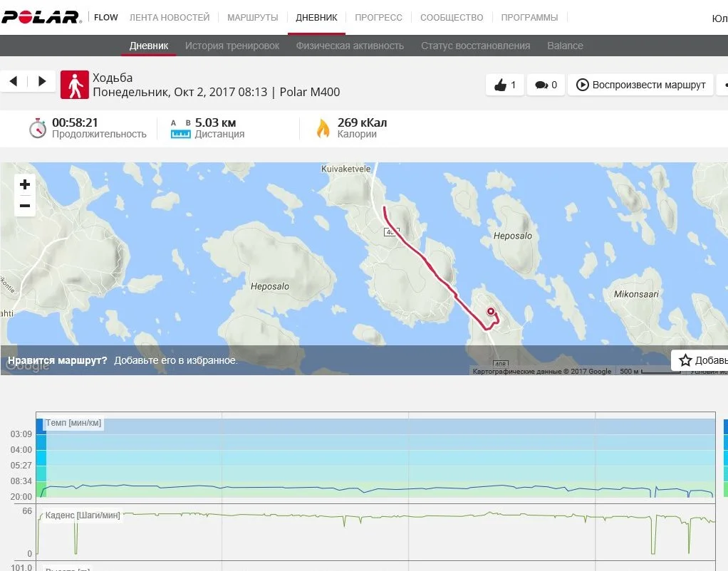Switch to ПРОГРЕСС section
Viewport: 728px width, 571px height.
[378, 17]
